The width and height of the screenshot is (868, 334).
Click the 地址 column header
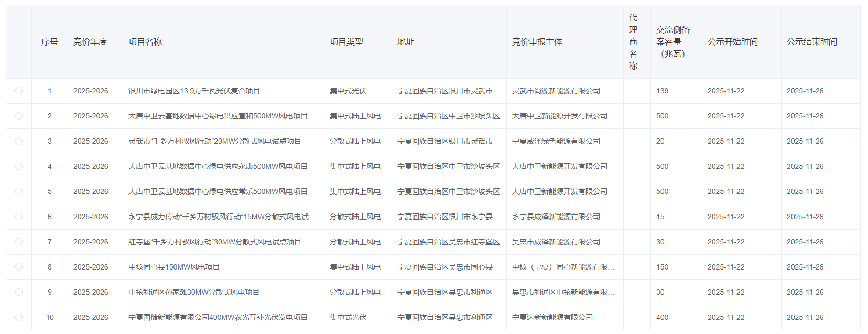click(x=406, y=42)
